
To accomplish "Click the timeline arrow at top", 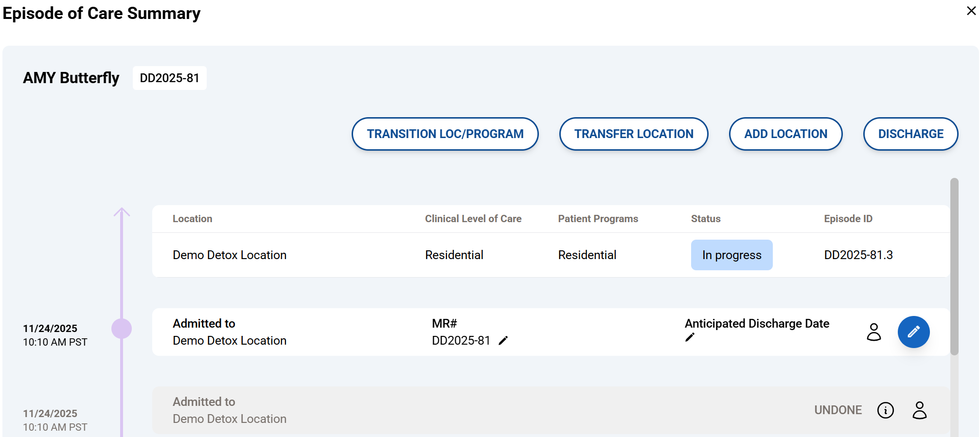I will [122, 212].
